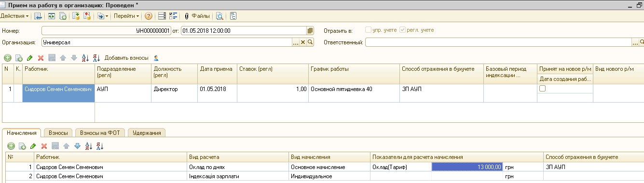Viewport: 644px width, 183px height.
Task: Open the Организация selection ellipsis button
Action: (296, 42)
